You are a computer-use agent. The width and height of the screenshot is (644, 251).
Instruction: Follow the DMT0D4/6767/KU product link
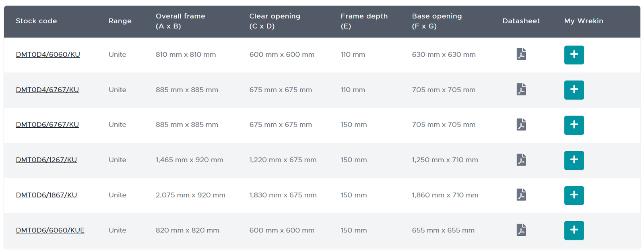point(47,89)
